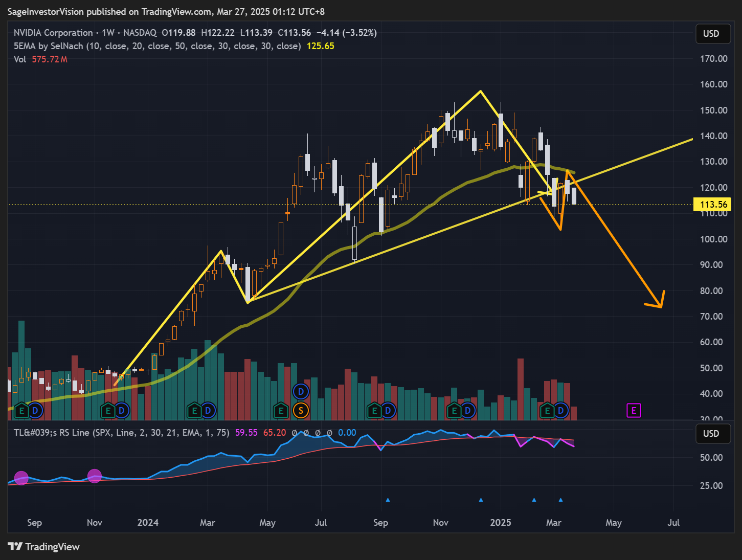This screenshot has height=560, width=742.
Task: Click the February 2024 earnings E marker
Action: click(194, 410)
